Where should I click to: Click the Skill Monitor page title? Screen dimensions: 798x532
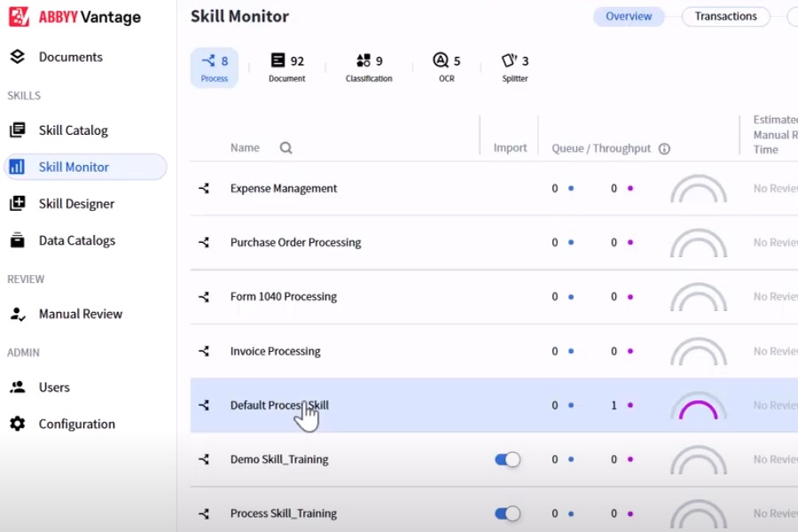(x=239, y=16)
